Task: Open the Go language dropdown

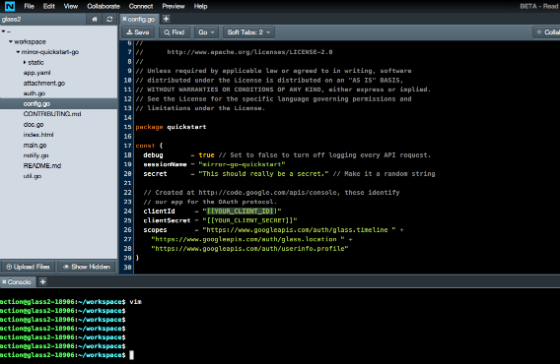Action: click(206, 32)
